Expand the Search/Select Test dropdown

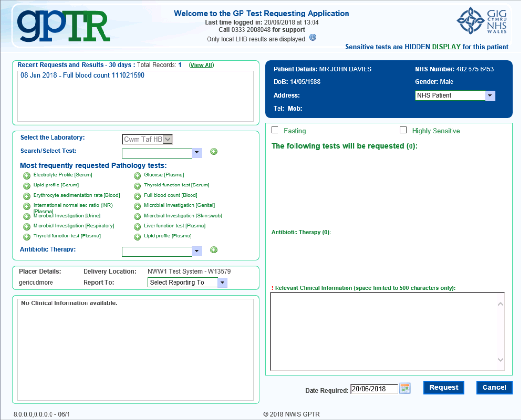(197, 153)
